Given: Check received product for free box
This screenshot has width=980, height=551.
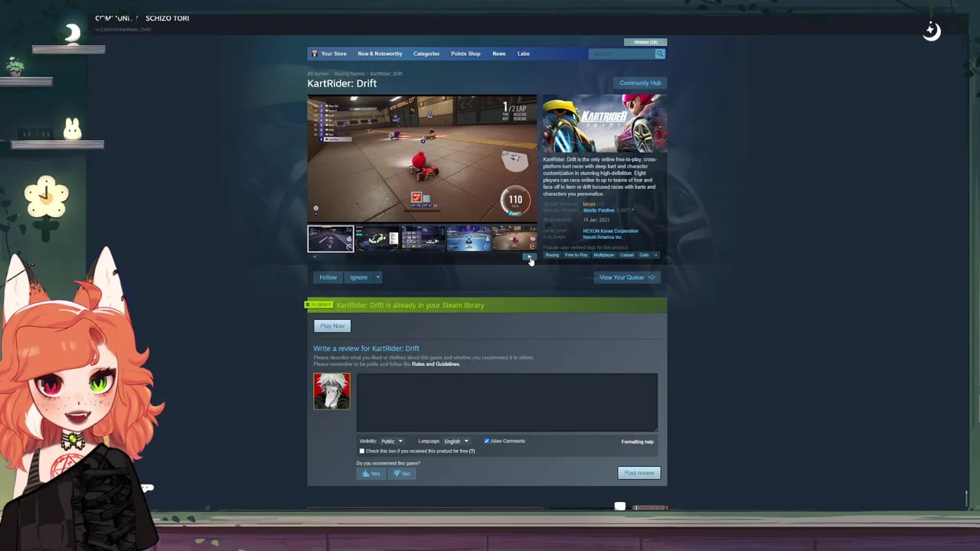Looking at the screenshot, I should (362, 451).
